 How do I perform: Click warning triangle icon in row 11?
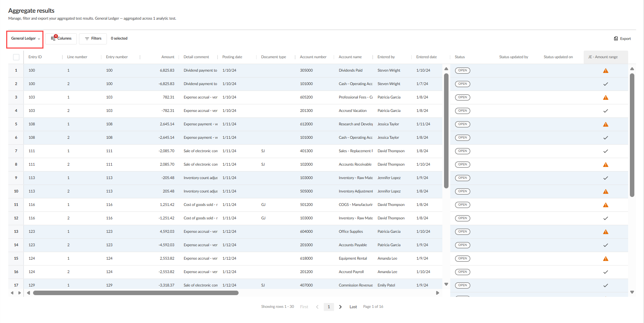pos(605,205)
